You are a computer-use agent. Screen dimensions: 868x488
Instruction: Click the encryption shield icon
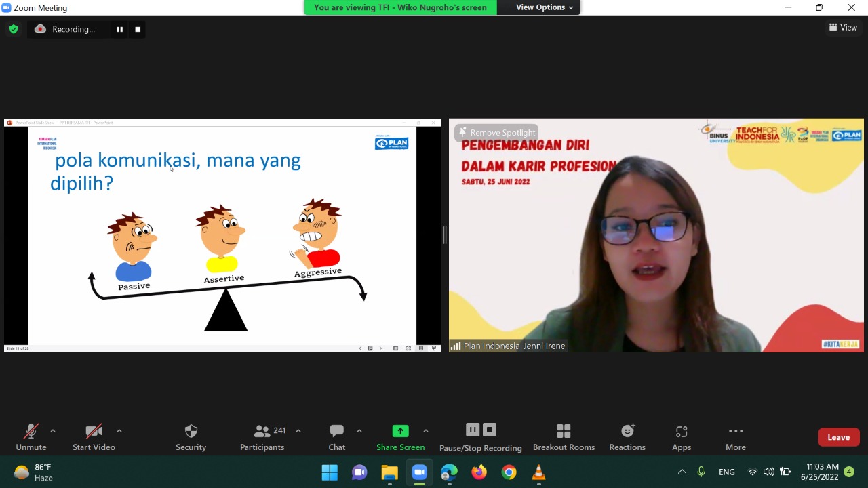[x=14, y=29]
